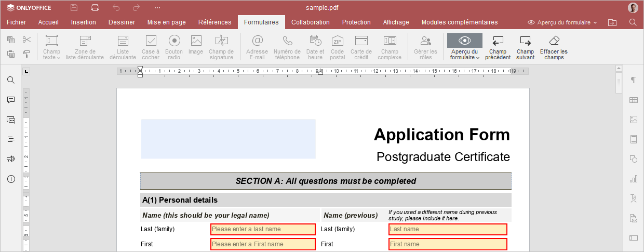644x252 pixels.
Task: Click Champ suivant to go to next field
Action: point(525,47)
